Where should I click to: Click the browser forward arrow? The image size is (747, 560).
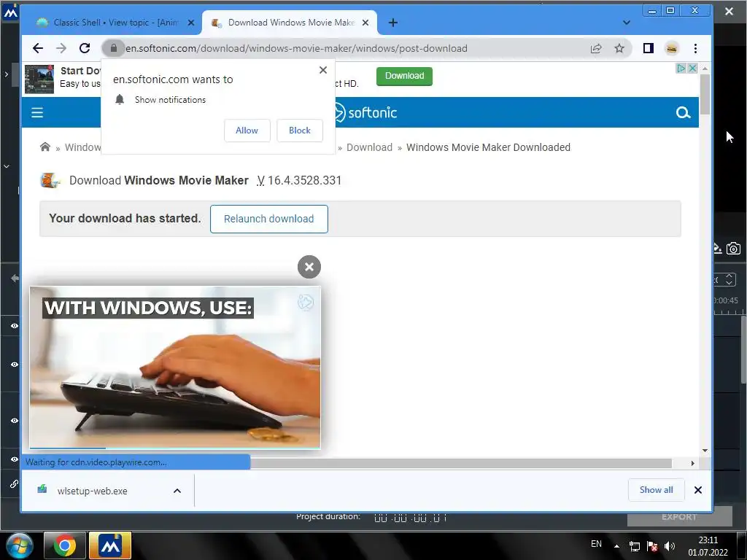point(61,48)
